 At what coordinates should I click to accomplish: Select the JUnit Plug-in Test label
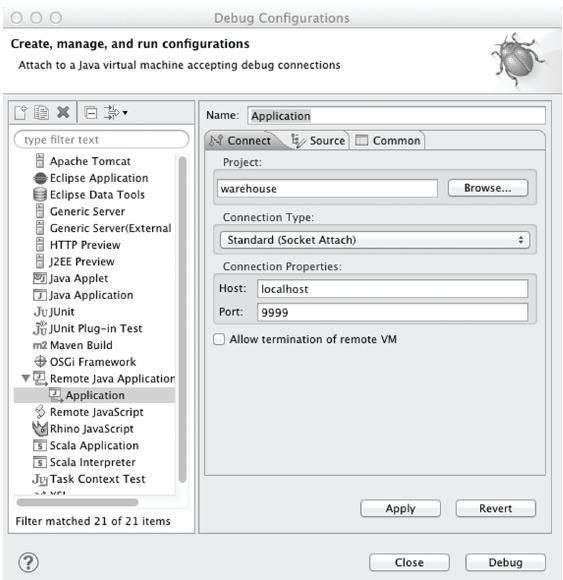(96, 328)
